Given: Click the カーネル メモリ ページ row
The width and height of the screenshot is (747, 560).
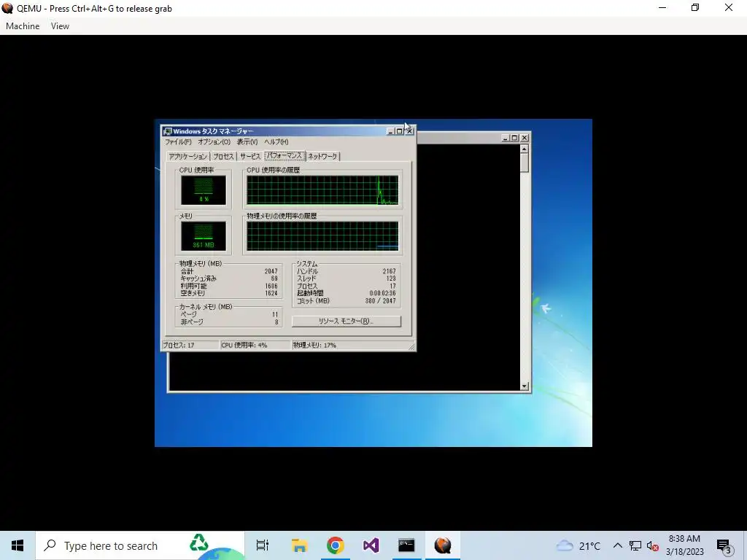Looking at the screenshot, I should coord(228,315).
